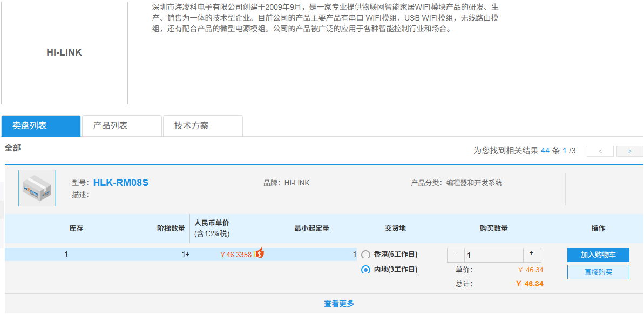Click the ¥46.3358 unit price
This screenshot has height=314, width=644.
[x=236, y=255]
